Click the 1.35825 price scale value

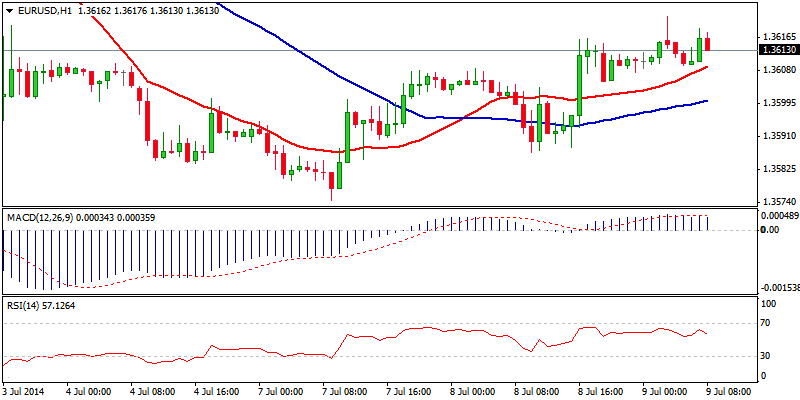[x=778, y=169]
